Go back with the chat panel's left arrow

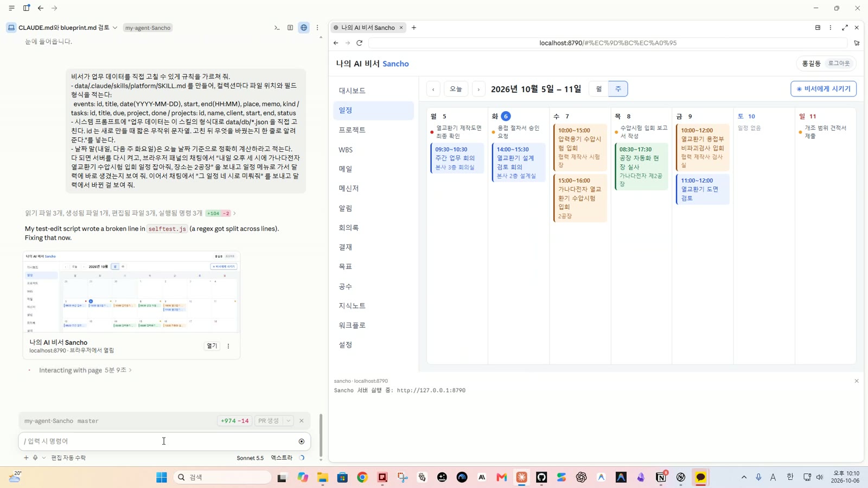coord(41,8)
